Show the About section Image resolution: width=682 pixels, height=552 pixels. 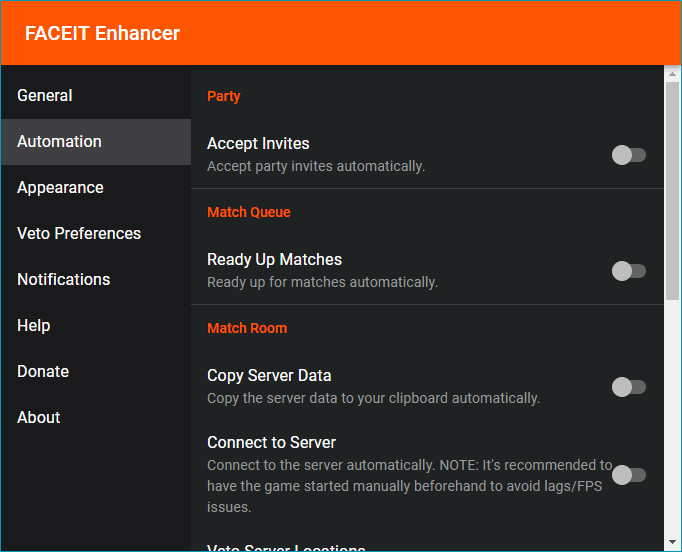[x=96, y=418]
